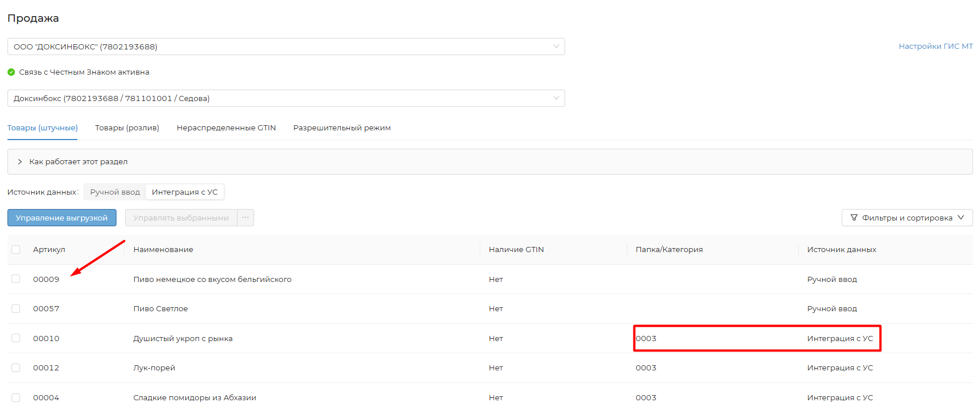Tick the checkbox for article 00010

tap(16, 338)
